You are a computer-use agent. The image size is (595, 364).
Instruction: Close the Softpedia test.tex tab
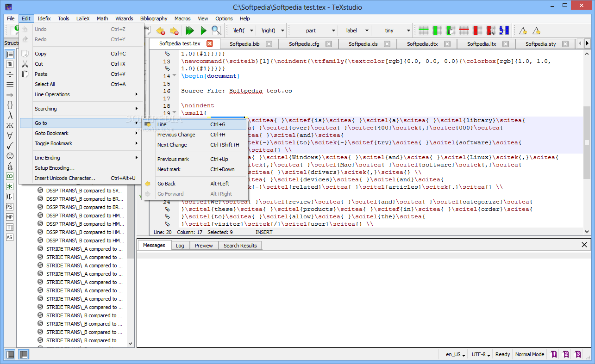coord(210,43)
